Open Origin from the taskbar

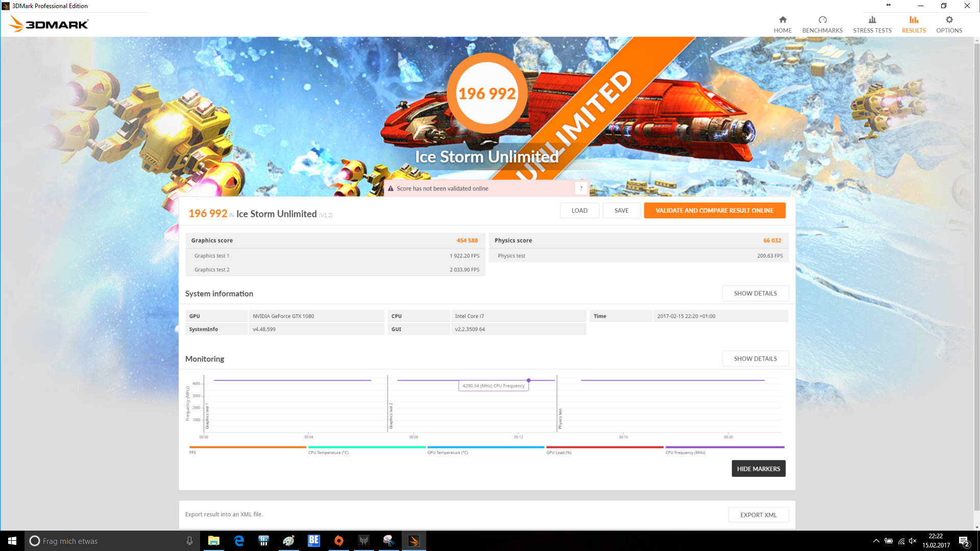click(338, 541)
